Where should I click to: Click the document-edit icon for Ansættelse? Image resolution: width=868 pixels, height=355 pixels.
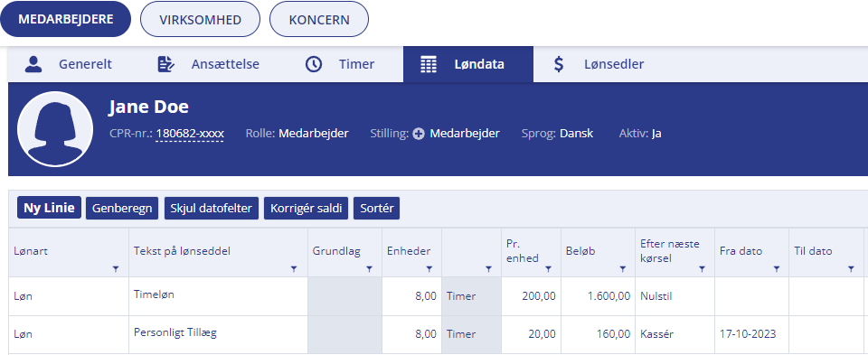click(x=165, y=64)
